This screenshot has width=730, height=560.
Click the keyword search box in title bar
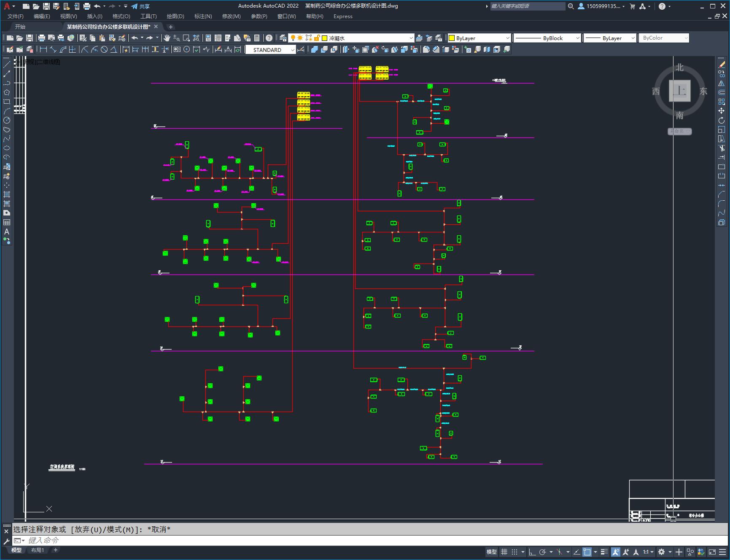coord(528,6)
